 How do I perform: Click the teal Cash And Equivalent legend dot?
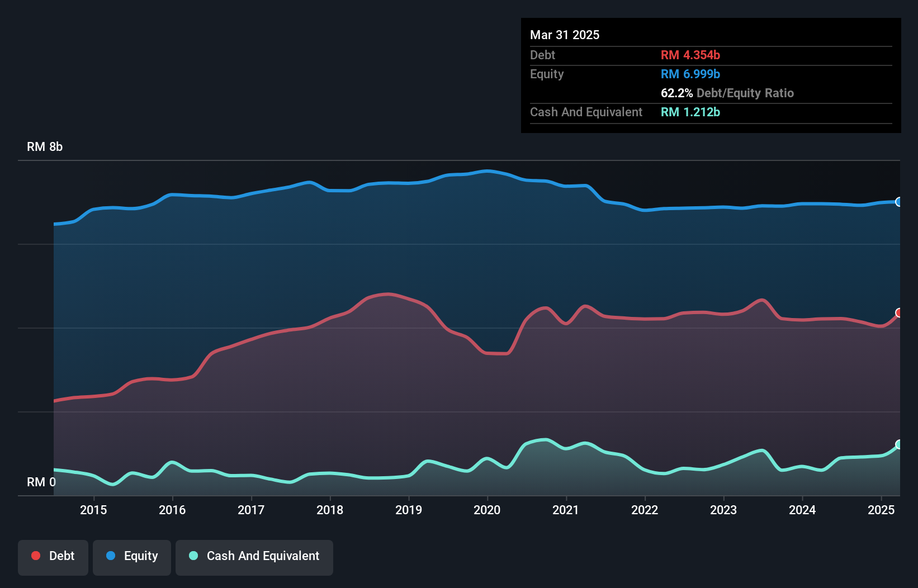tap(193, 556)
